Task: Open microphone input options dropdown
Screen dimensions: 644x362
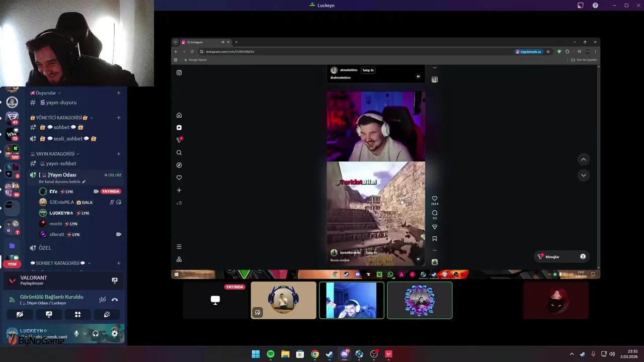Action: pyautogui.click(x=85, y=333)
